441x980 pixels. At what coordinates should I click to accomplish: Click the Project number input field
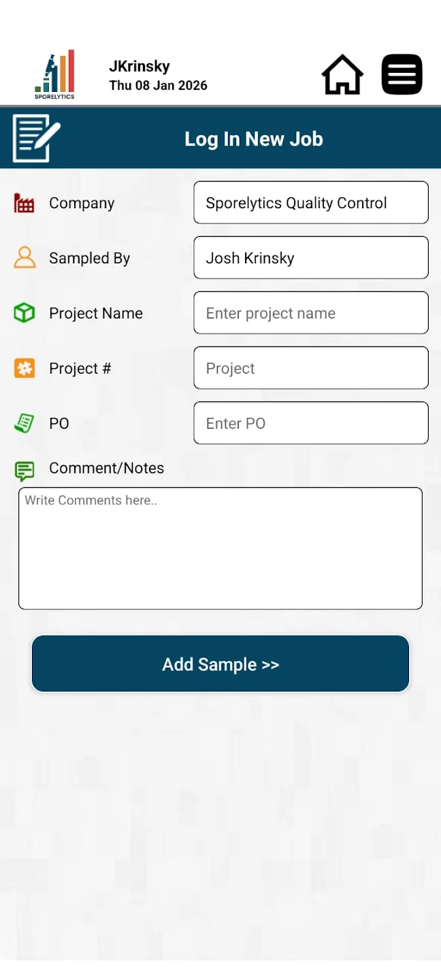click(310, 368)
